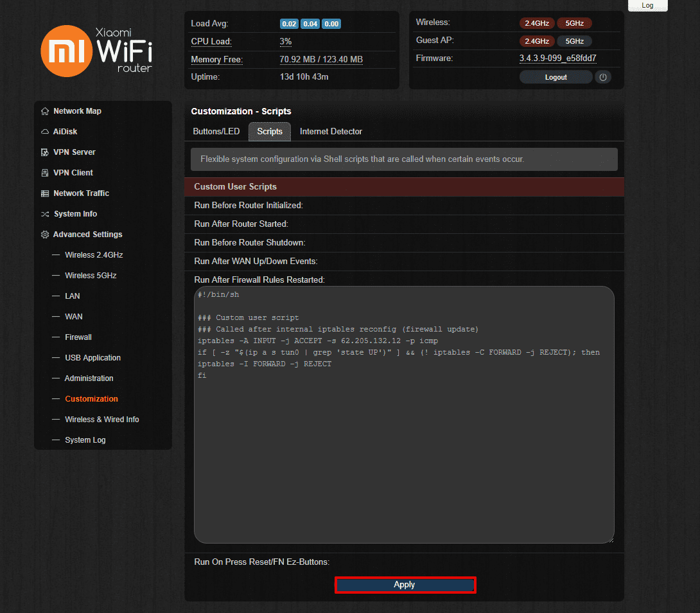Click the VPN Server sidebar icon
700x613 pixels.
[x=45, y=152]
